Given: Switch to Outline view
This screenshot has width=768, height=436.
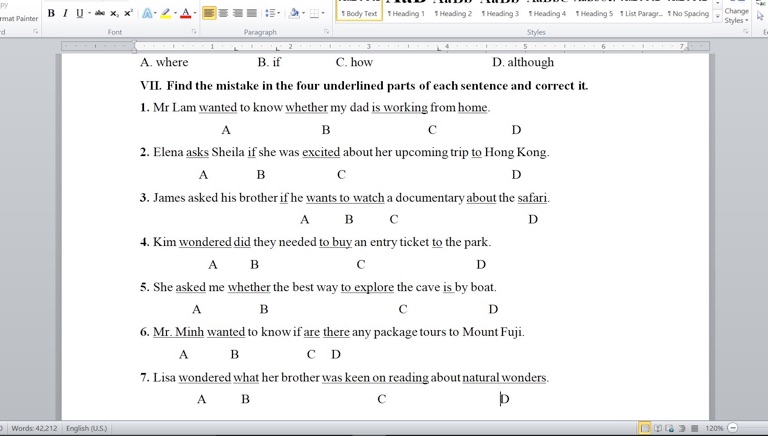Looking at the screenshot, I should pyautogui.click(x=681, y=428).
